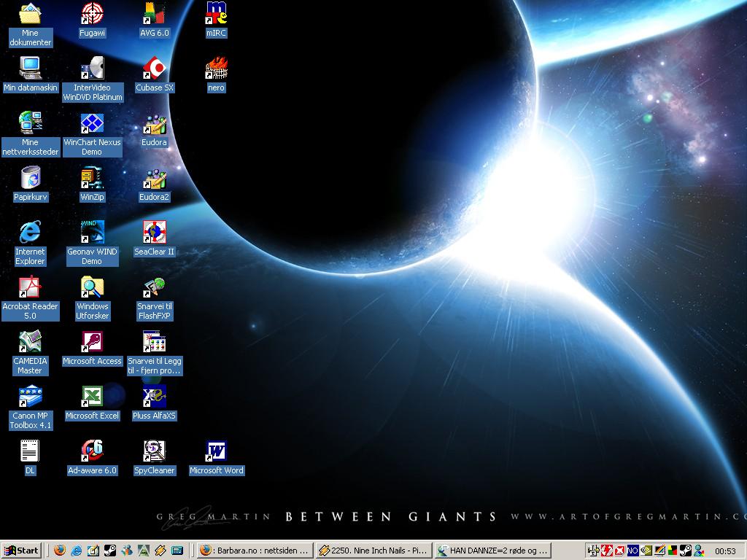Switch to the Barbara.no Firefox taskbar window
This screenshot has height=560, width=747.
coord(255,551)
